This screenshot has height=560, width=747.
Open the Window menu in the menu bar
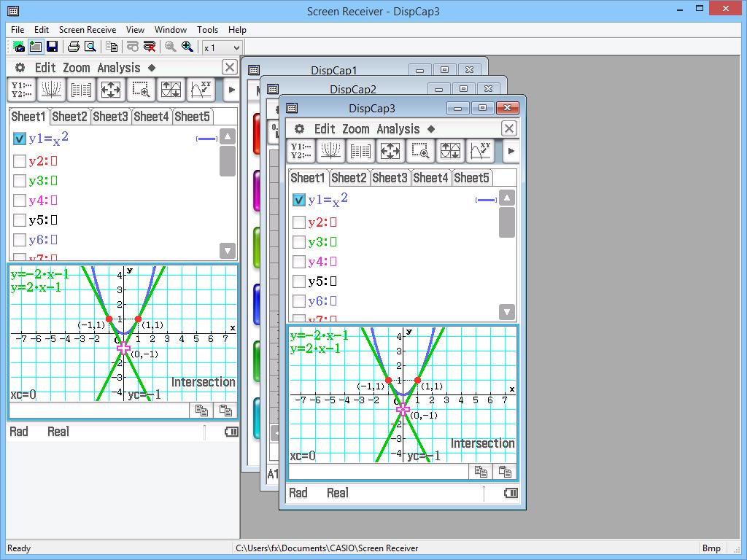click(171, 29)
